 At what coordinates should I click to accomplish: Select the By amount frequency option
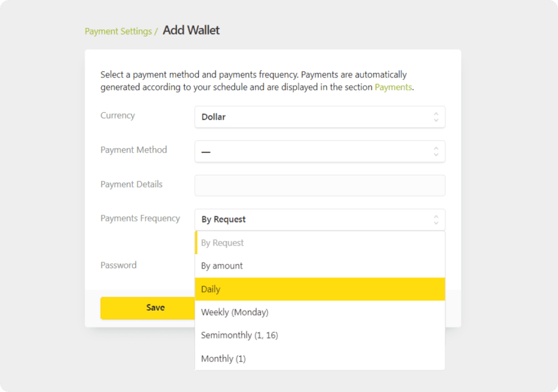click(x=320, y=266)
